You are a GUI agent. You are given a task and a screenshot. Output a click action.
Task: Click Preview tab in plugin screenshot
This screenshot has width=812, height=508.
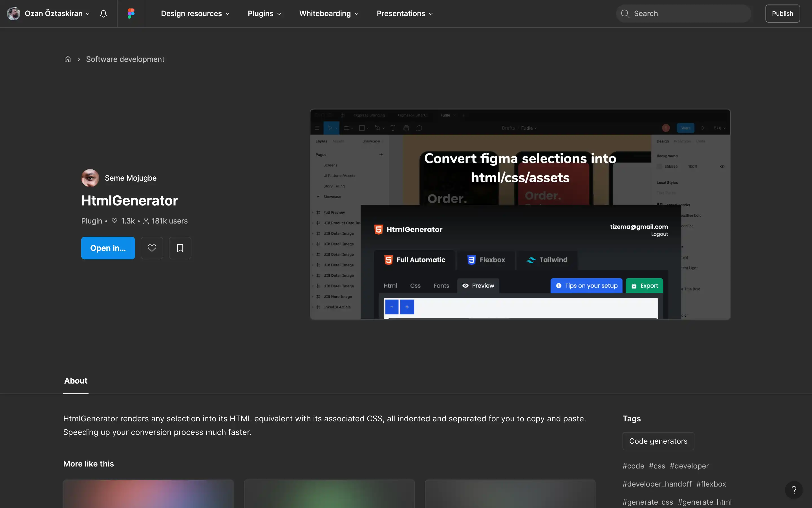[x=478, y=286]
